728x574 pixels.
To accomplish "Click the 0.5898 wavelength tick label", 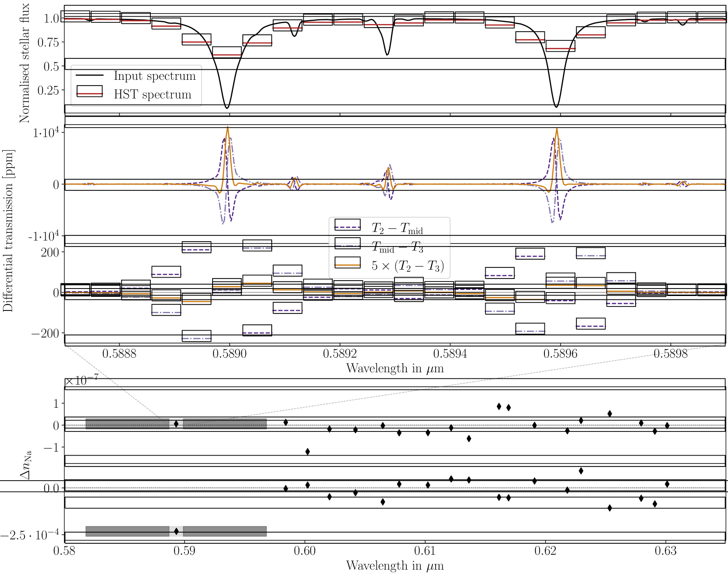I will click(x=671, y=353).
